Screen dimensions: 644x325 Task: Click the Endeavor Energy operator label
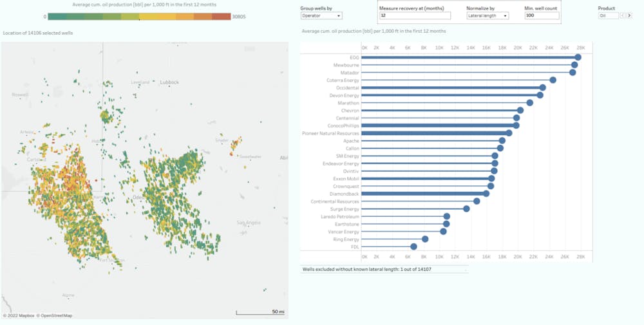341,163
